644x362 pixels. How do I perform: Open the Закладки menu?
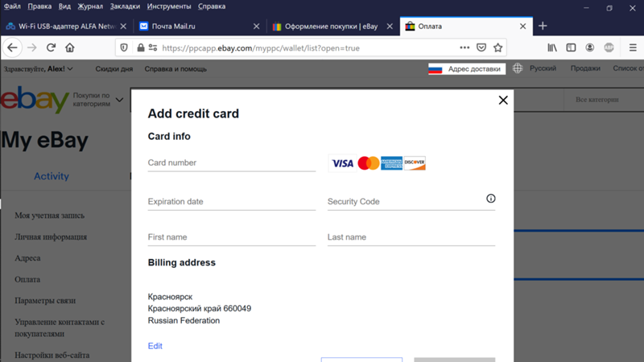click(125, 6)
